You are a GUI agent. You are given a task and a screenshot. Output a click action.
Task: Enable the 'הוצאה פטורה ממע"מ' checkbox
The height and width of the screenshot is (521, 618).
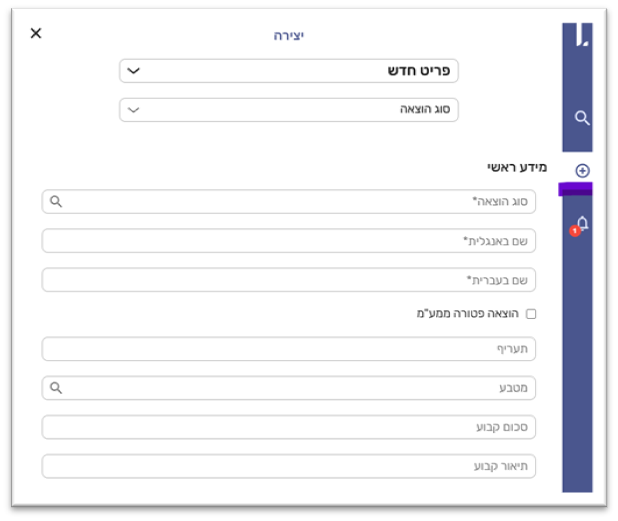531,314
